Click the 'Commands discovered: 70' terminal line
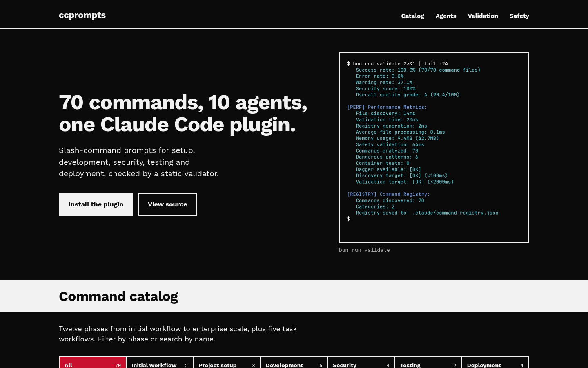 point(390,200)
